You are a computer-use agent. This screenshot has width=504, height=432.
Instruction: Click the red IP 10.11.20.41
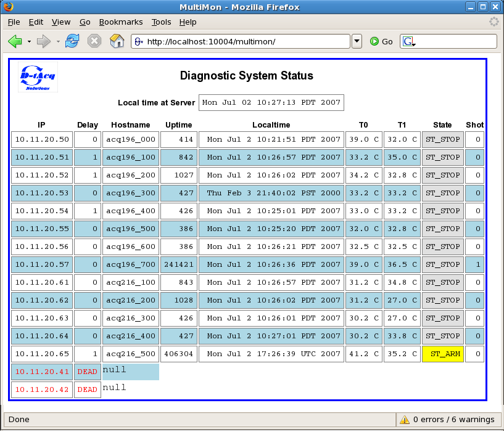point(42,372)
